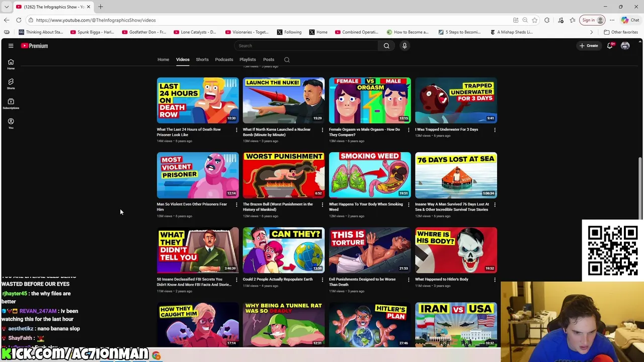Click the YouTube Create button
Screen dimensions: 644x362
point(589,46)
